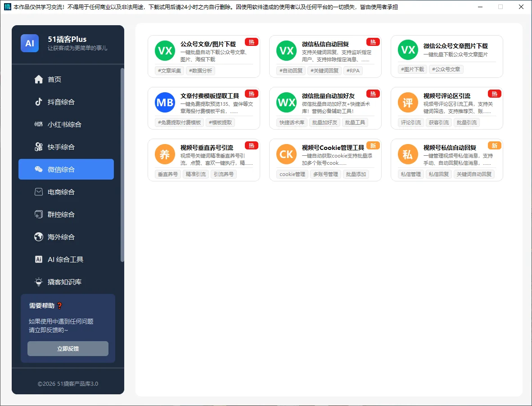
Task: Open AI 综合工具 in the sidebar
Action: pyautogui.click(x=66, y=259)
